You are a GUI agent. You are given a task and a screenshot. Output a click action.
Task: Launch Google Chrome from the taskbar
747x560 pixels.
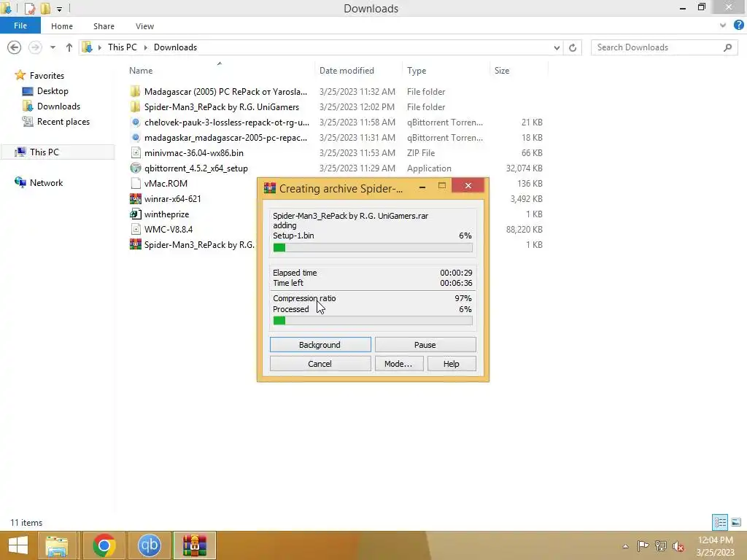point(104,545)
